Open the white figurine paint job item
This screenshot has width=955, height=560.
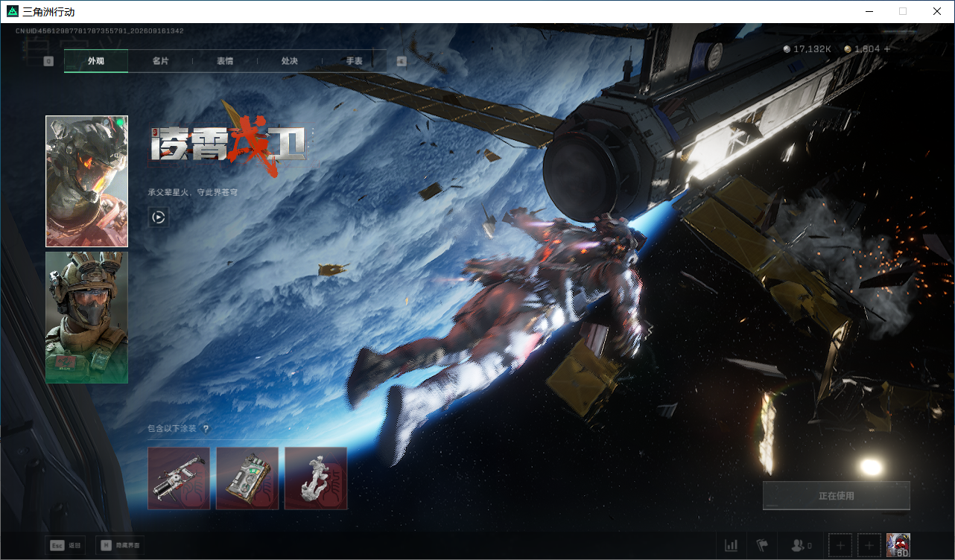316,478
